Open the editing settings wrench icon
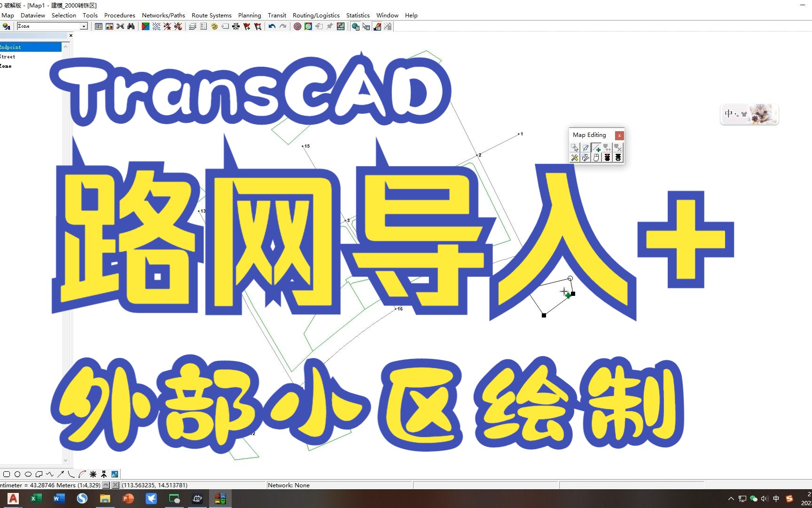The height and width of the screenshot is (508, 812). (575, 158)
